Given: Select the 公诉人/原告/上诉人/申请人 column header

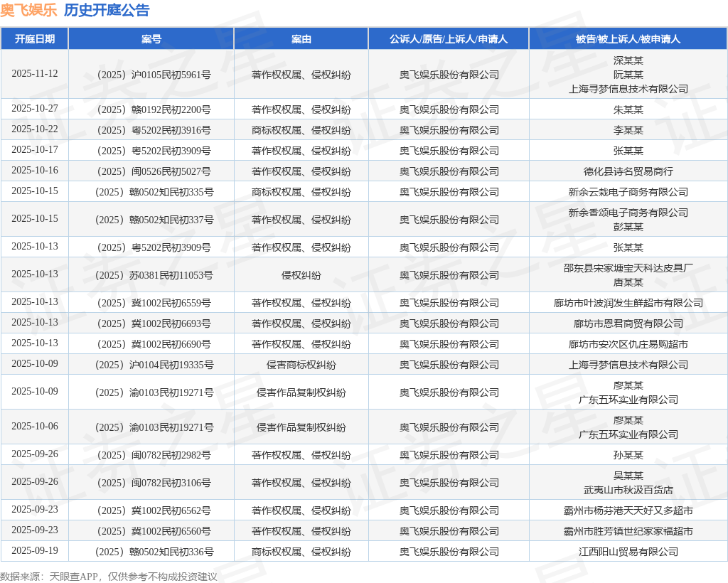Looking at the screenshot, I should point(449,39).
